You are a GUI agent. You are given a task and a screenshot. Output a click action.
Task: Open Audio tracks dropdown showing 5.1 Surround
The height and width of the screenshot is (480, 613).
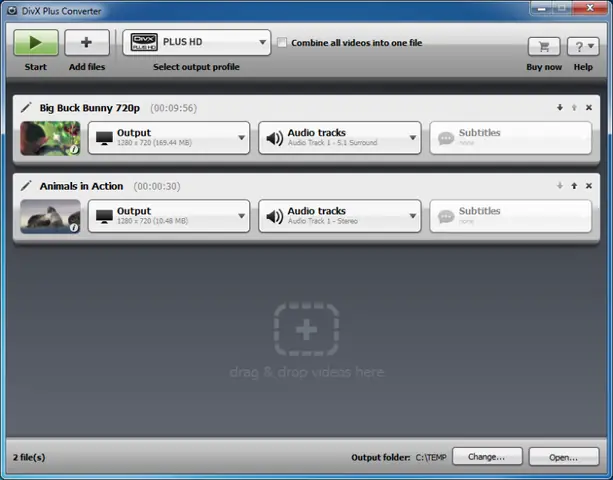coord(339,138)
